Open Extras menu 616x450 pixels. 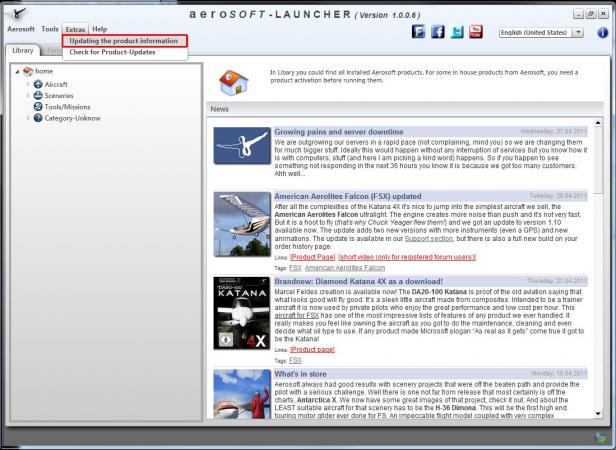(75, 29)
